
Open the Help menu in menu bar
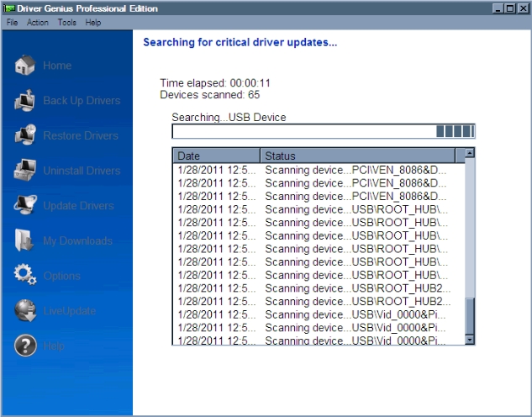pos(93,23)
